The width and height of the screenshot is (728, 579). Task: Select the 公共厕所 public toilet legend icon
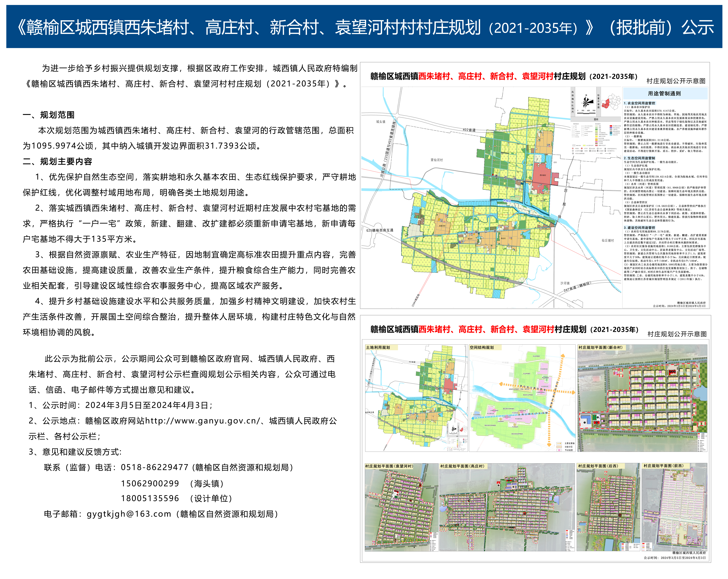pos(598,151)
